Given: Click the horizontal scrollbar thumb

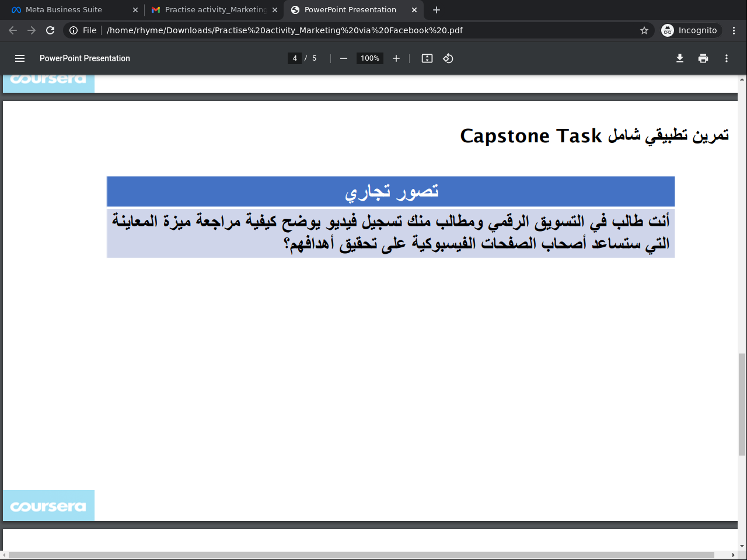Looking at the screenshot, I should point(361,555).
